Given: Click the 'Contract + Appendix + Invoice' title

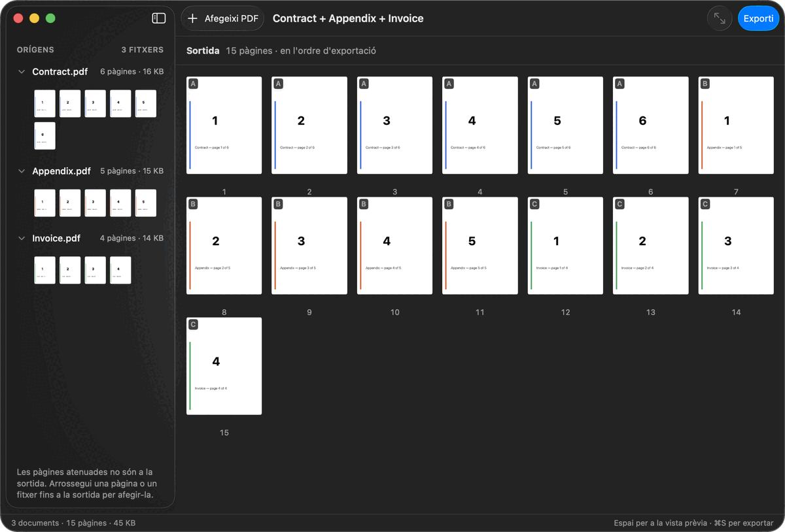Looking at the screenshot, I should 348,18.
